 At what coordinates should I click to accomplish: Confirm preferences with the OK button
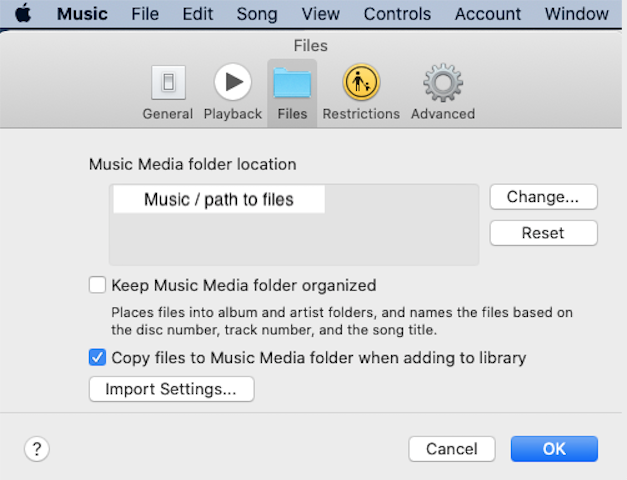554,449
